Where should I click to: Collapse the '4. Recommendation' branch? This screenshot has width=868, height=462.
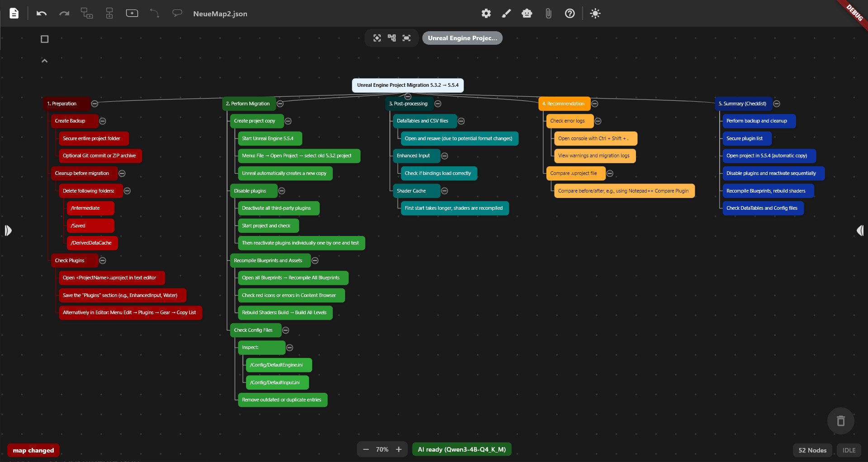tap(595, 104)
